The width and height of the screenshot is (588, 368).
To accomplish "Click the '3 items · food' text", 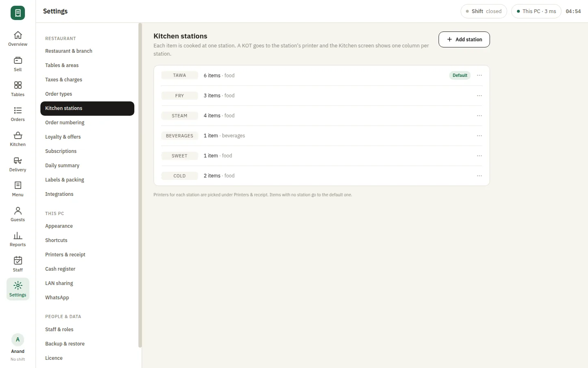I will click(219, 96).
